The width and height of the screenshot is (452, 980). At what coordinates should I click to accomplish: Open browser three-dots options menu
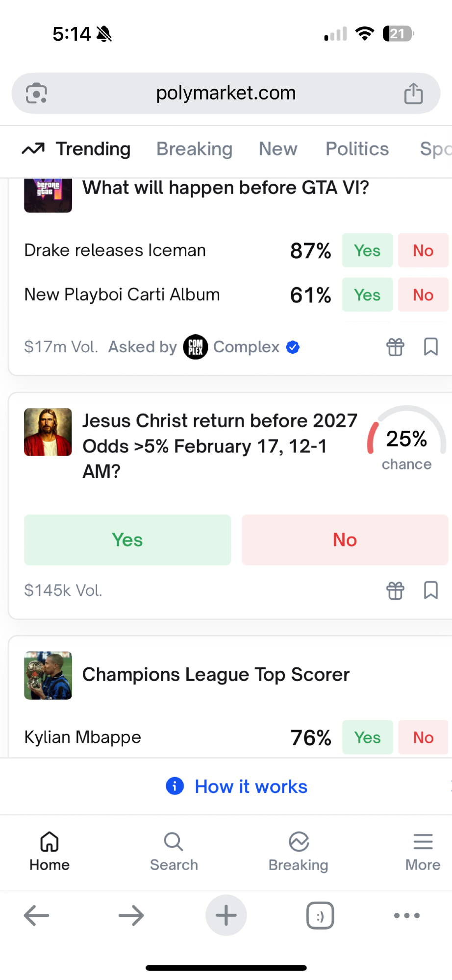[407, 915]
